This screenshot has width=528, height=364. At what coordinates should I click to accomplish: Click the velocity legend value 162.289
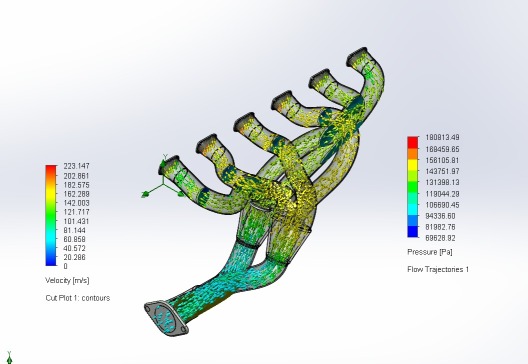click(76, 194)
